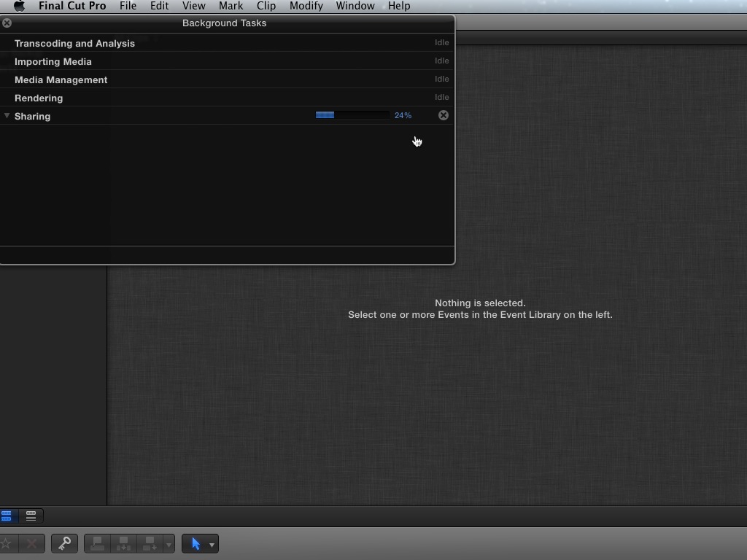Switch Event Browser to filmstrip view
This screenshot has height=560, width=747.
coord(7,516)
